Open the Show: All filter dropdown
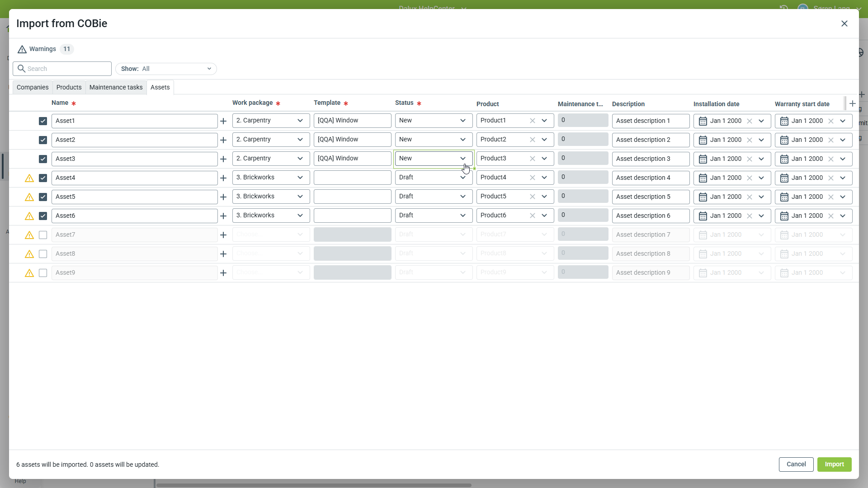Viewport: 868px width, 488px height. coord(166,69)
